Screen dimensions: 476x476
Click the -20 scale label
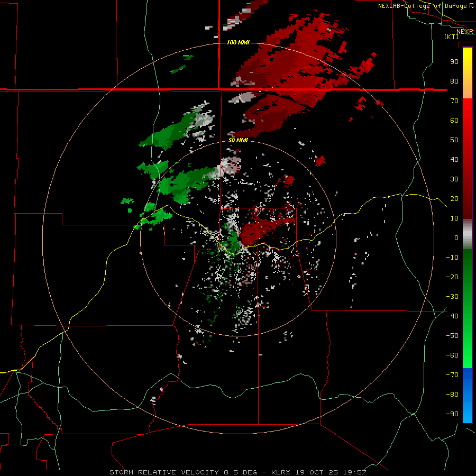coord(452,277)
